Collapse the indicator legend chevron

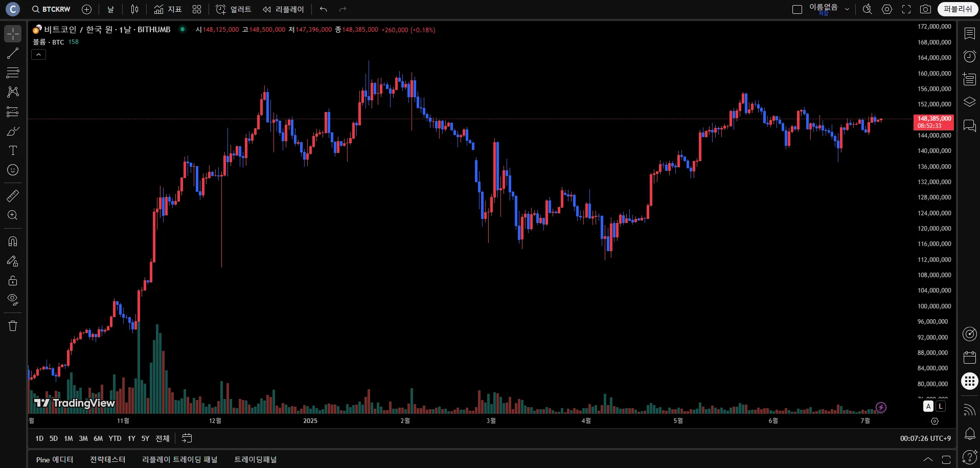click(x=38, y=54)
